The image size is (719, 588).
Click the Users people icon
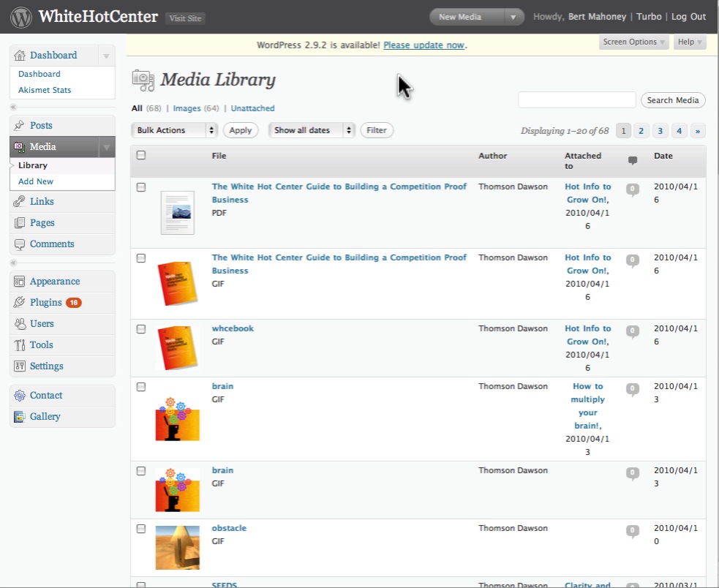click(x=19, y=324)
